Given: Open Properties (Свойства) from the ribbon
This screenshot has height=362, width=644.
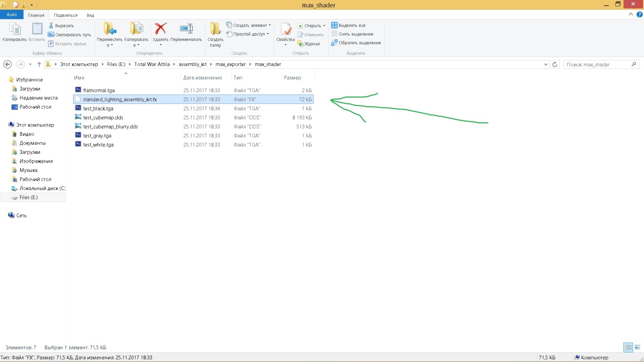Looking at the screenshot, I should [286, 30].
